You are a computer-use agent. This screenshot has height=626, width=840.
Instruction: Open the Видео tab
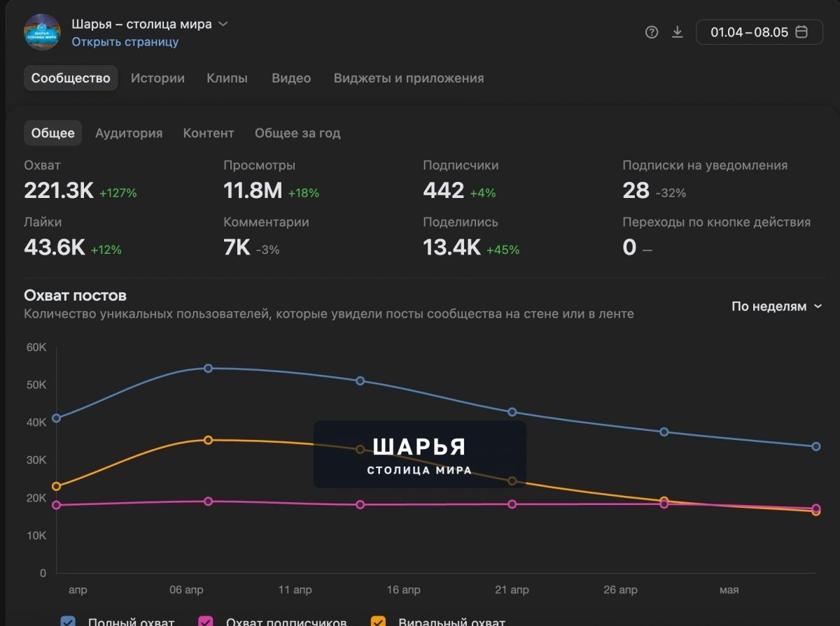point(291,78)
